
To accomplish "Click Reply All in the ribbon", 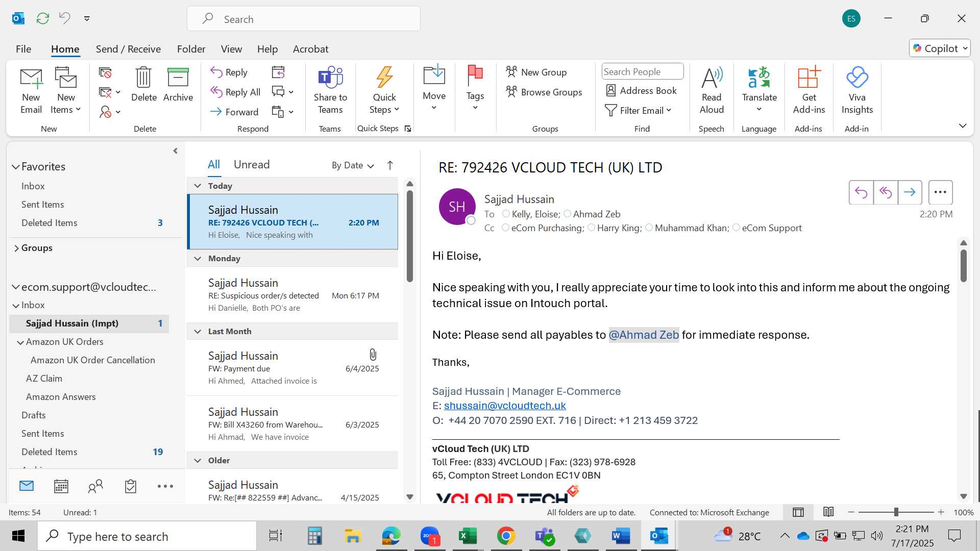I will 235,92.
